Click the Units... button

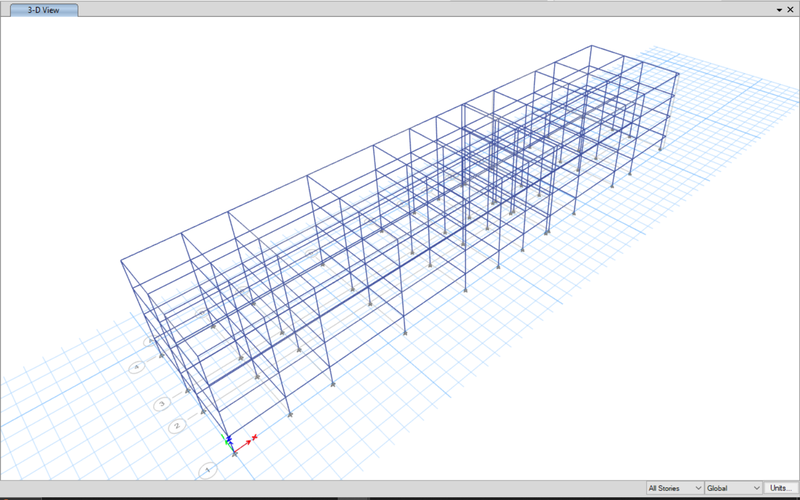coord(781,488)
